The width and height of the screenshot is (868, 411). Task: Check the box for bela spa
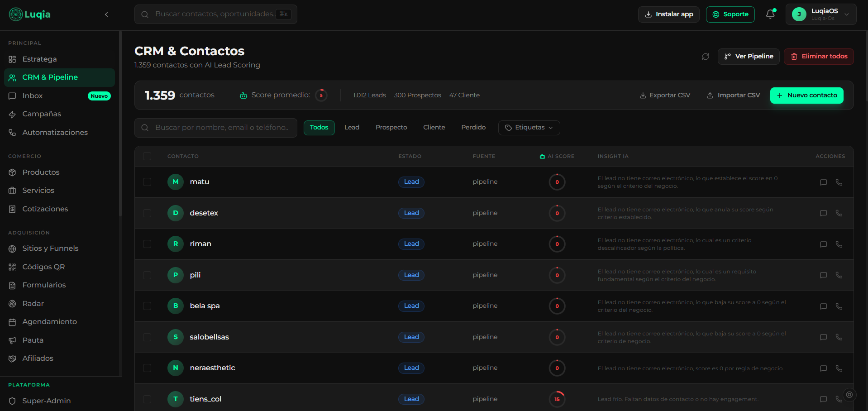coord(147,306)
